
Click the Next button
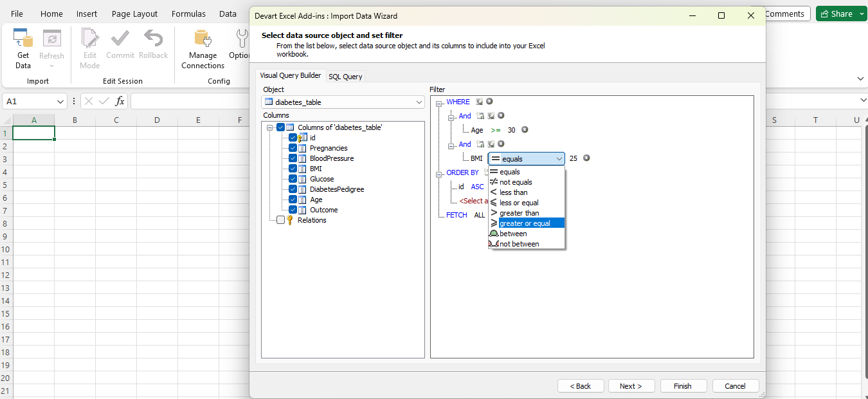tap(631, 385)
